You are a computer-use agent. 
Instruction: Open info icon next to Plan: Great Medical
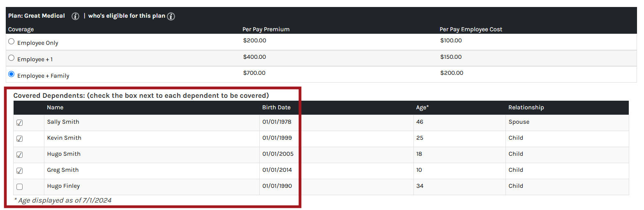pyautogui.click(x=75, y=16)
